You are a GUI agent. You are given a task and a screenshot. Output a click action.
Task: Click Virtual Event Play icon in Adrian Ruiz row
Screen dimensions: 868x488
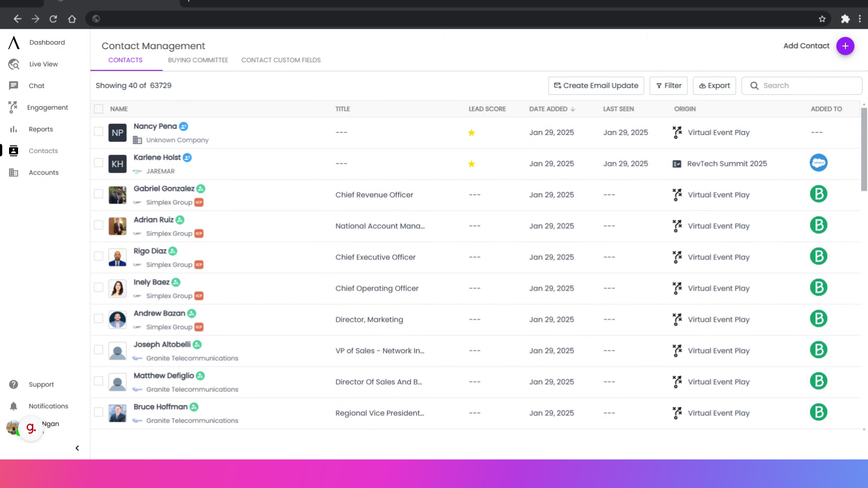tap(677, 226)
